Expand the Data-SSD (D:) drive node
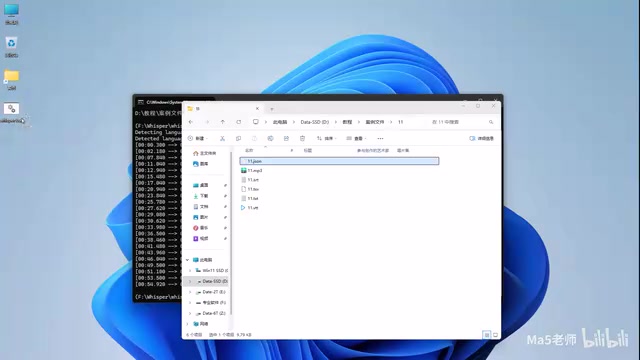The width and height of the screenshot is (640, 360). click(x=190, y=281)
